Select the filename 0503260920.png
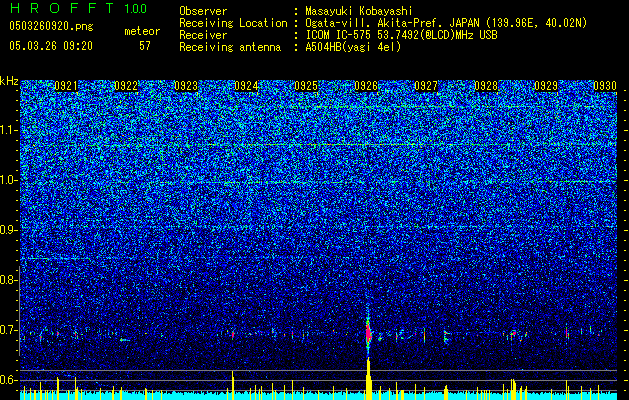Image resolution: width=629 pixels, height=400 pixels. click(51, 26)
